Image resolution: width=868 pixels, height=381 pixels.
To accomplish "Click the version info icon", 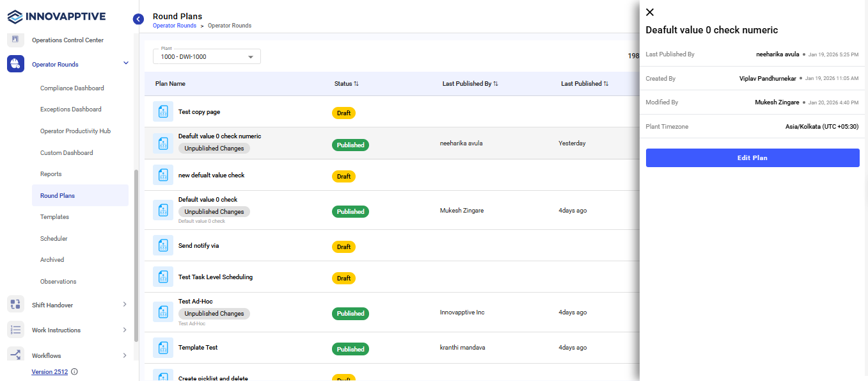I will pyautogui.click(x=74, y=372).
